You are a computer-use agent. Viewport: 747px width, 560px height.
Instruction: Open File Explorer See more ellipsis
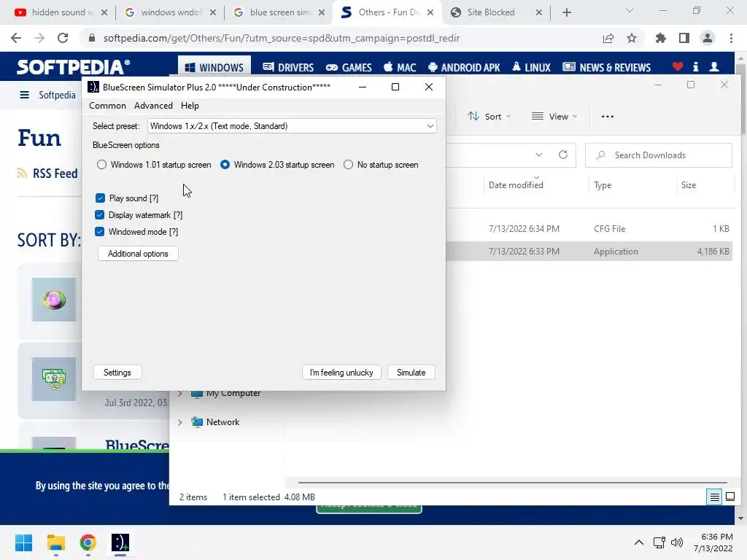pyautogui.click(x=608, y=116)
